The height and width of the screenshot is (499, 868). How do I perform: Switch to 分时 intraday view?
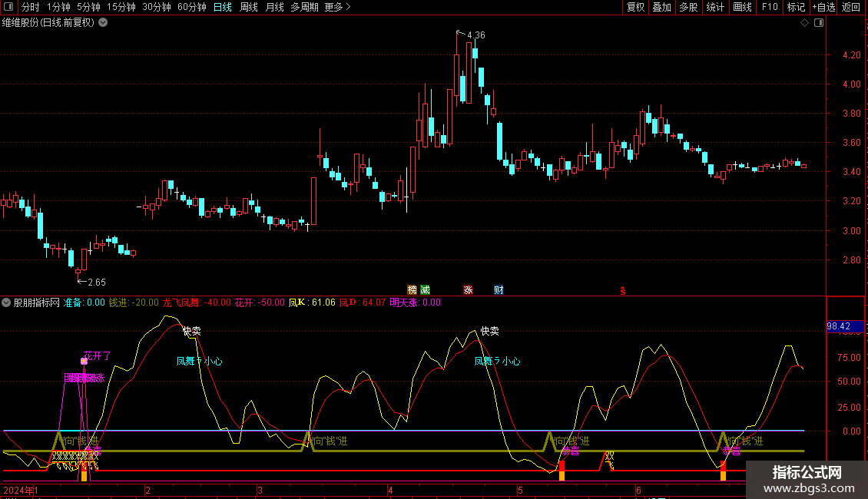pos(31,7)
